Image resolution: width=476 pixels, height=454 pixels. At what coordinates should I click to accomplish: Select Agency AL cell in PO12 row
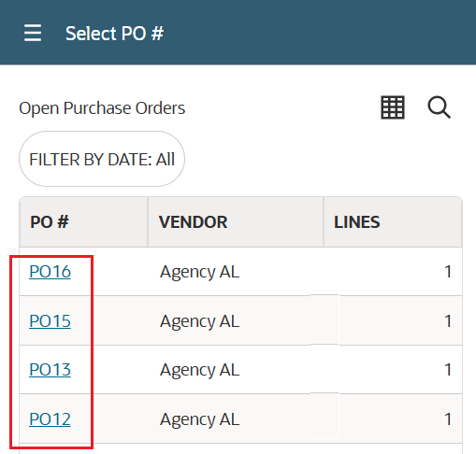[199, 419]
